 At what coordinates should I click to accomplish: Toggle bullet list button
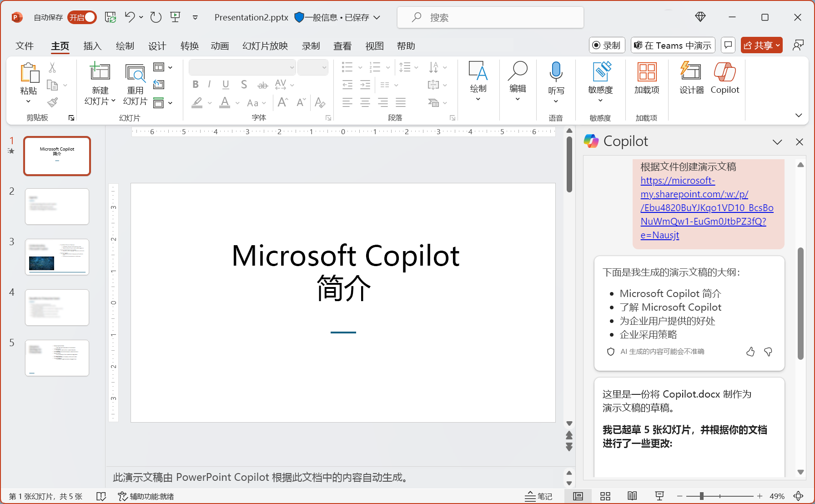click(347, 67)
